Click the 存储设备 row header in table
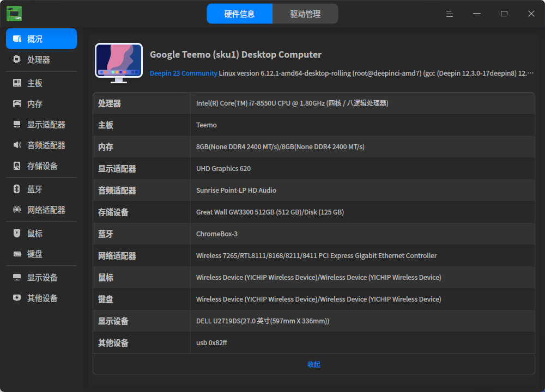This screenshot has height=392, width=545. pyautogui.click(x=113, y=212)
